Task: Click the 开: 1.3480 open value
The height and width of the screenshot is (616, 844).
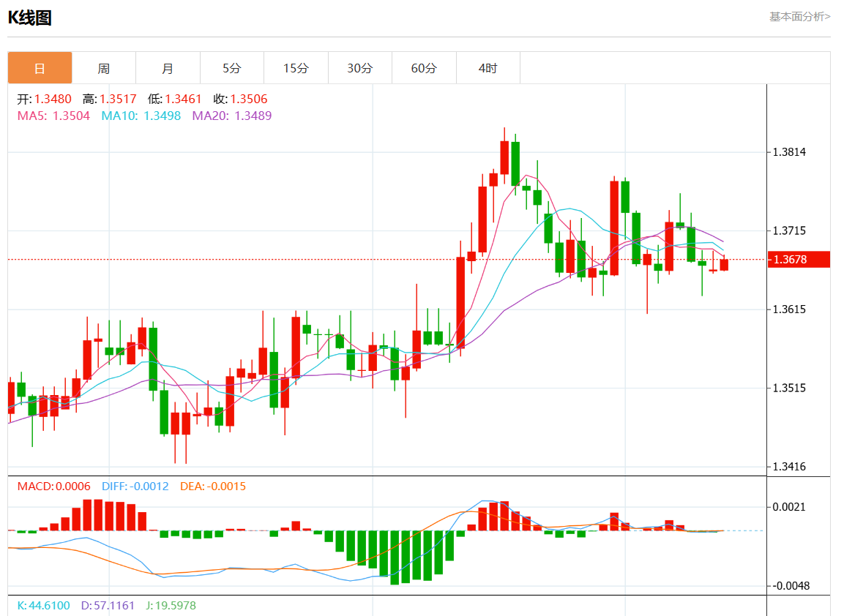Action: (x=44, y=99)
